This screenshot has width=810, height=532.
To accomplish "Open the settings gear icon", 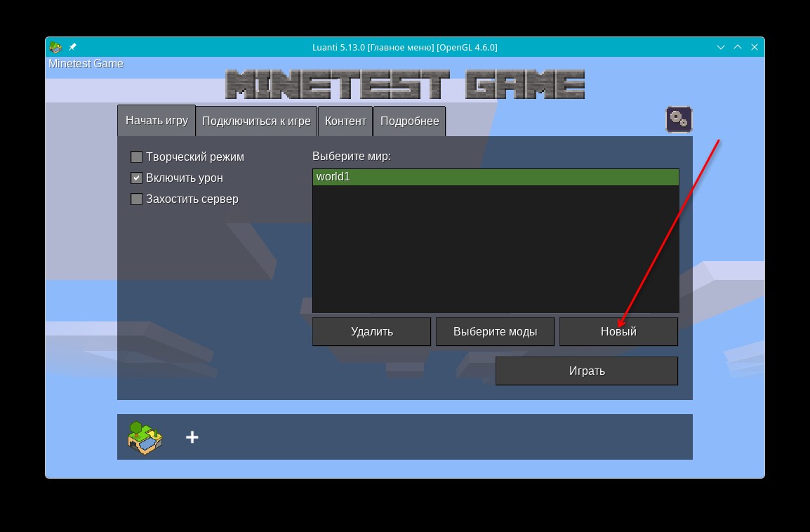I will pos(679,120).
